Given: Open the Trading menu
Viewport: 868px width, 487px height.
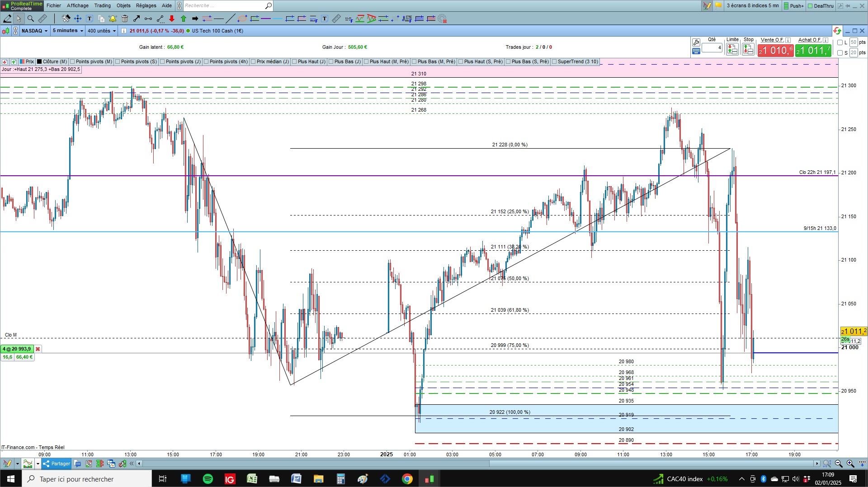Looking at the screenshot, I should tap(102, 5).
